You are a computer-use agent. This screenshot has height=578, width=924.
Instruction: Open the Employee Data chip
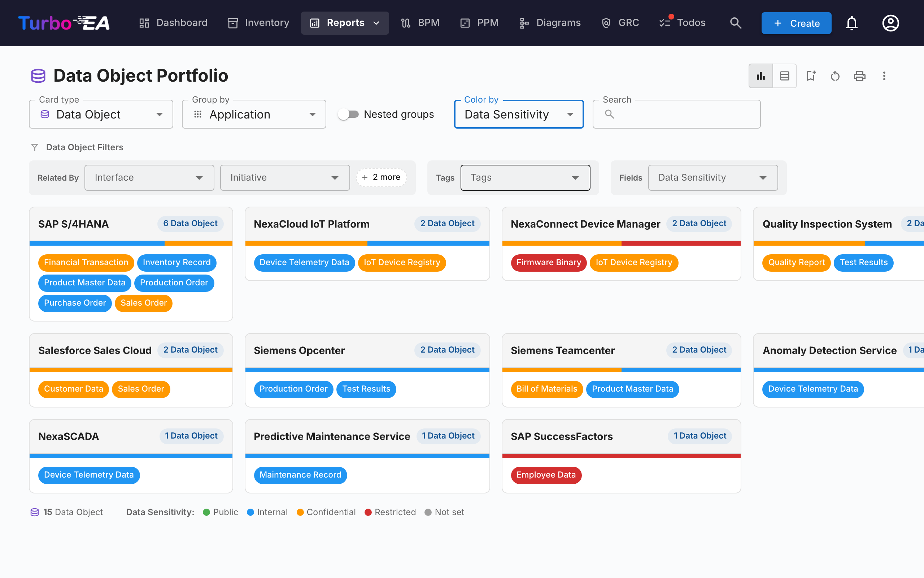tap(546, 475)
